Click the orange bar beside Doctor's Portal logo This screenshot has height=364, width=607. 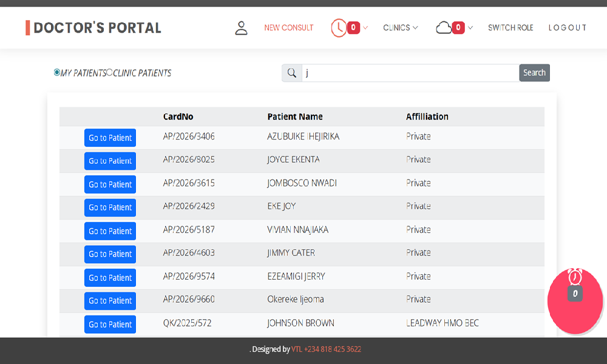click(27, 28)
